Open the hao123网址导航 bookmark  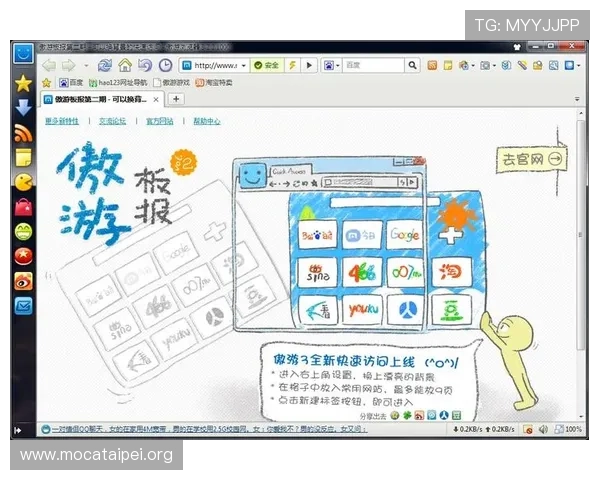(x=118, y=83)
